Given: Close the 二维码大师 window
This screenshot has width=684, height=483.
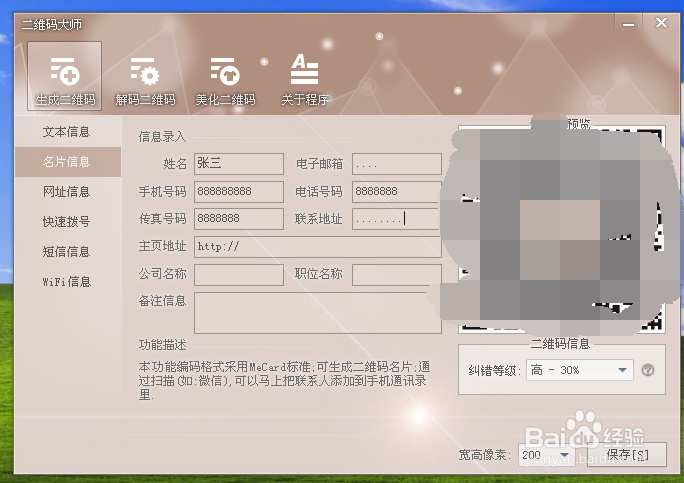Looking at the screenshot, I should (x=661, y=23).
